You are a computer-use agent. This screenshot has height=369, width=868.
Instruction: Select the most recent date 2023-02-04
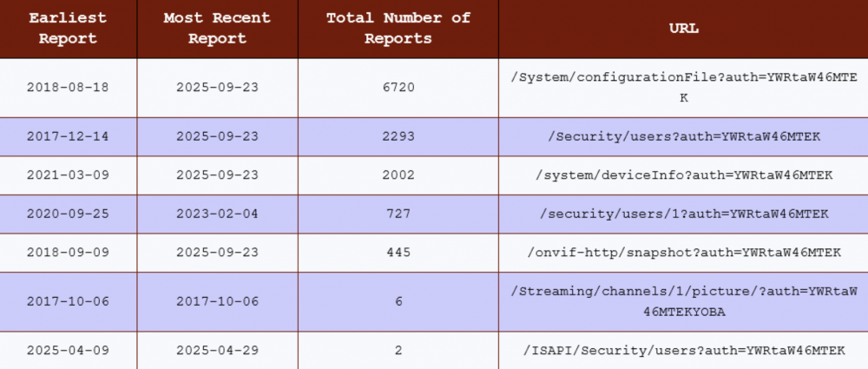[217, 214]
